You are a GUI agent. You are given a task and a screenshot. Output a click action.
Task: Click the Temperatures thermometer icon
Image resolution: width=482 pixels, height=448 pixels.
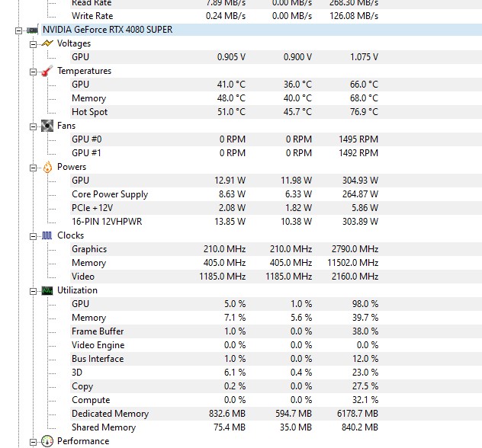[x=47, y=71]
